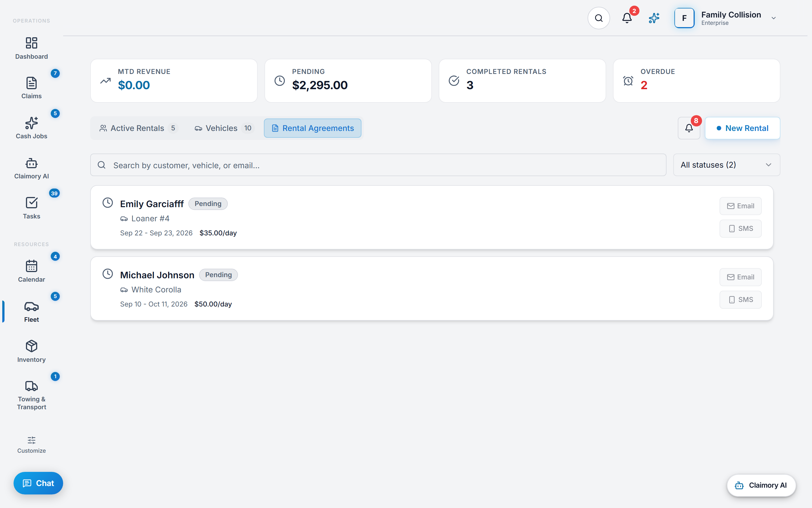Select the Fleet car icon

pyautogui.click(x=32, y=306)
